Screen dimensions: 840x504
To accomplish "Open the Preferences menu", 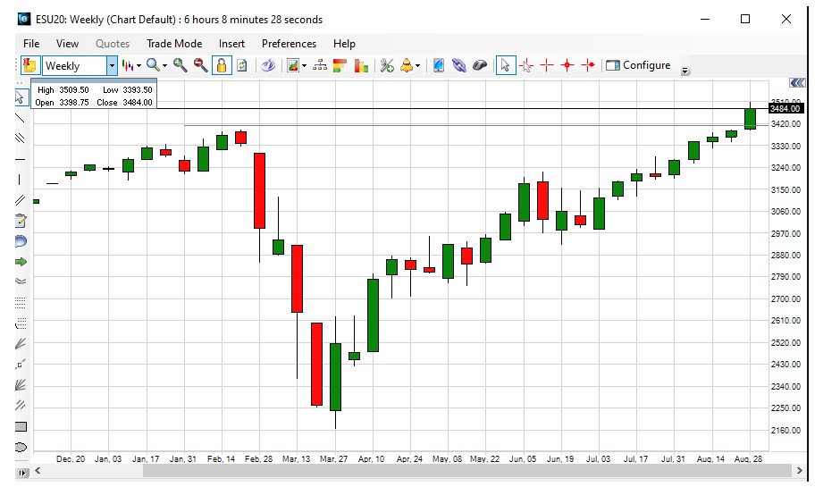I will pyautogui.click(x=289, y=43).
